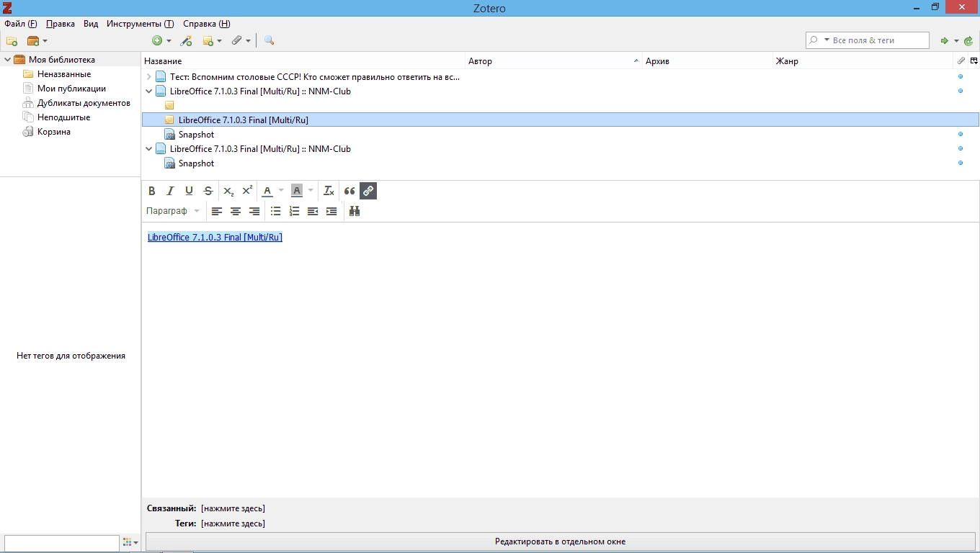Expand the 'Тест: Вспомним столовые СССР' item

(x=149, y=77)
